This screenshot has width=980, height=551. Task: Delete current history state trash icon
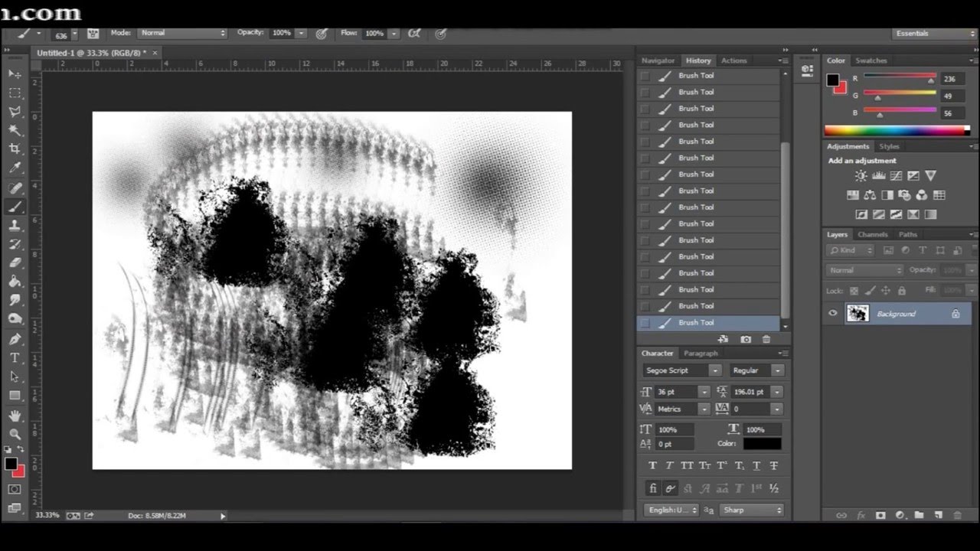point(766,339)
